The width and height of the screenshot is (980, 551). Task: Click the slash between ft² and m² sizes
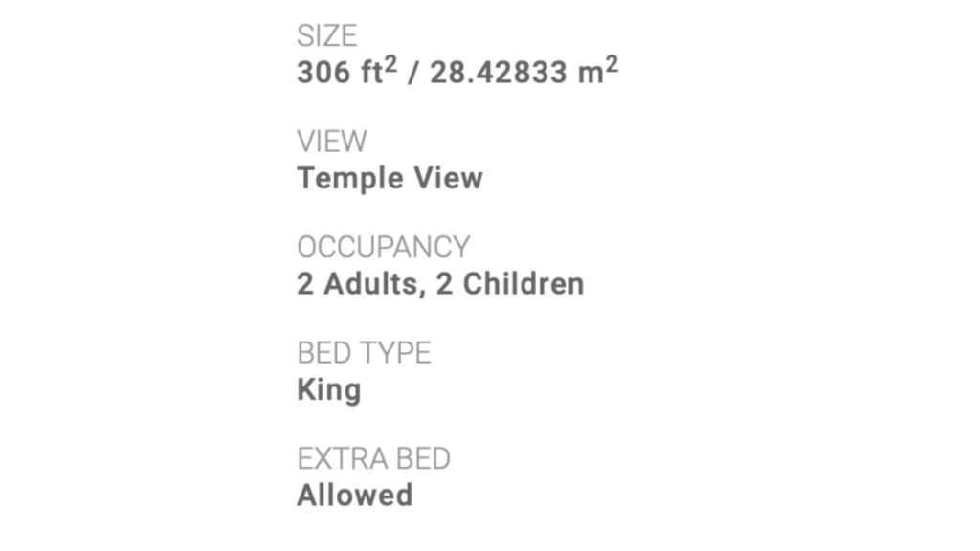point(412,74)
